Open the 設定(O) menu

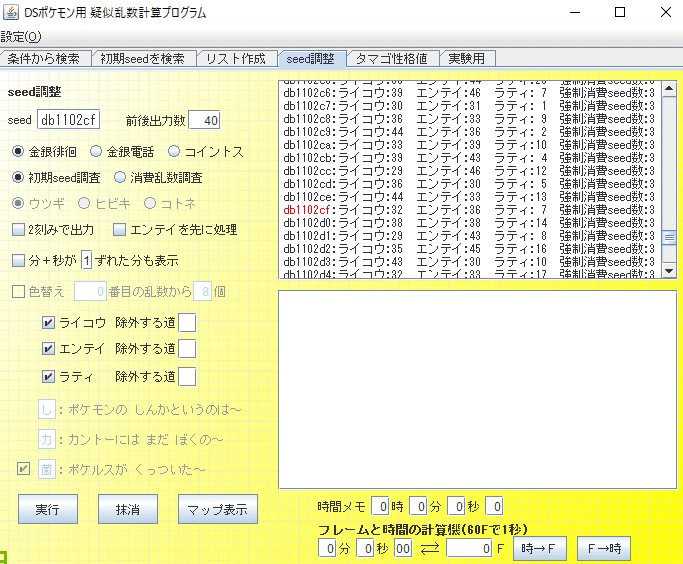(x=20, y=37)
